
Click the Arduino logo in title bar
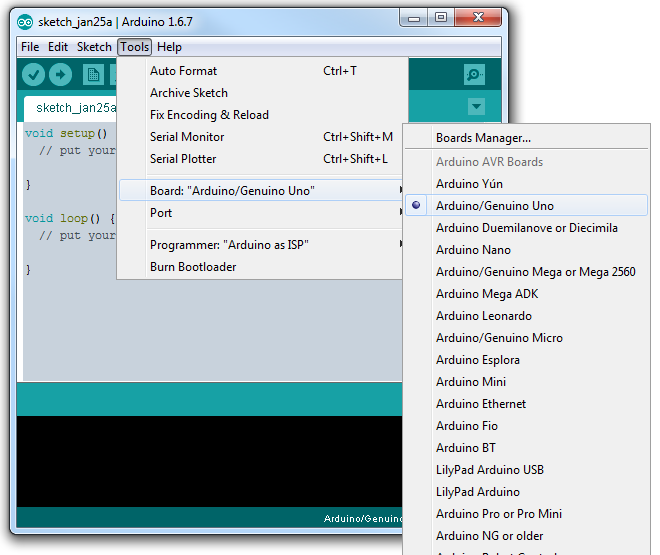[25, 22]
